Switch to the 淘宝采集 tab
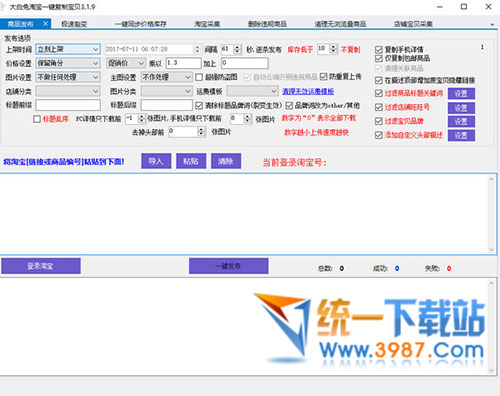This screenshot has width=500, height=396. click(x=207, y=24)
